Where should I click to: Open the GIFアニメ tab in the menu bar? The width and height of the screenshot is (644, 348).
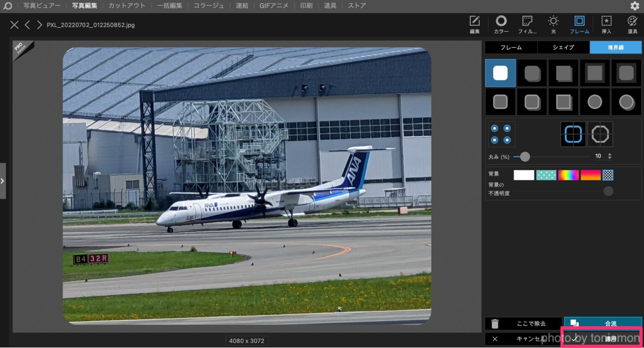(274, 5)
